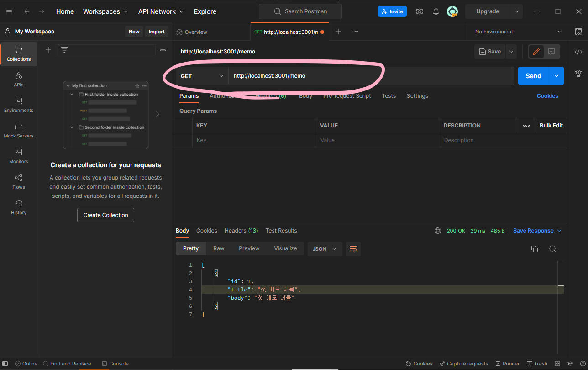
Task: Open Postman settings gear
Action: pyautogui.click(x=420, y=11)
